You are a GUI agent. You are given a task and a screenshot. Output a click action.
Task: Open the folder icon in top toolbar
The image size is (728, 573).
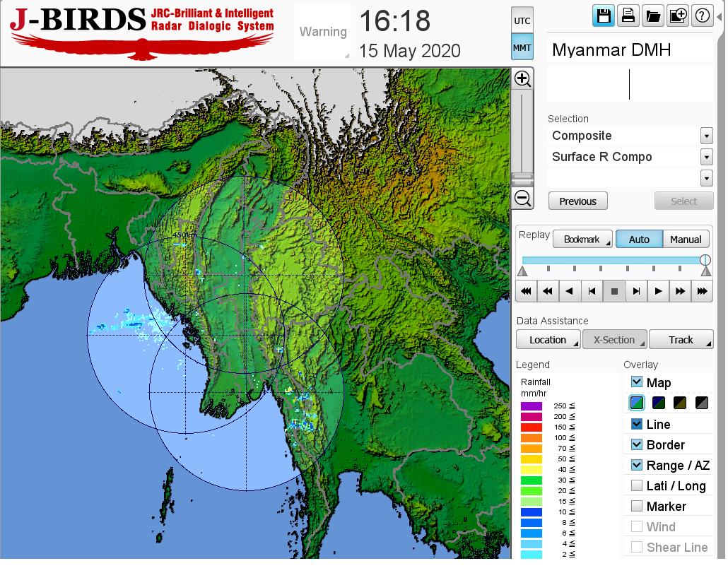tap(652, 16)
